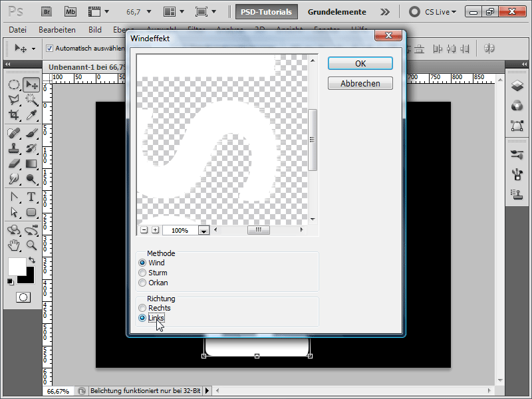Open the Brush Presets panel icon
The width and height of the screenshot is (532, 399).
[x=517, y=154]
